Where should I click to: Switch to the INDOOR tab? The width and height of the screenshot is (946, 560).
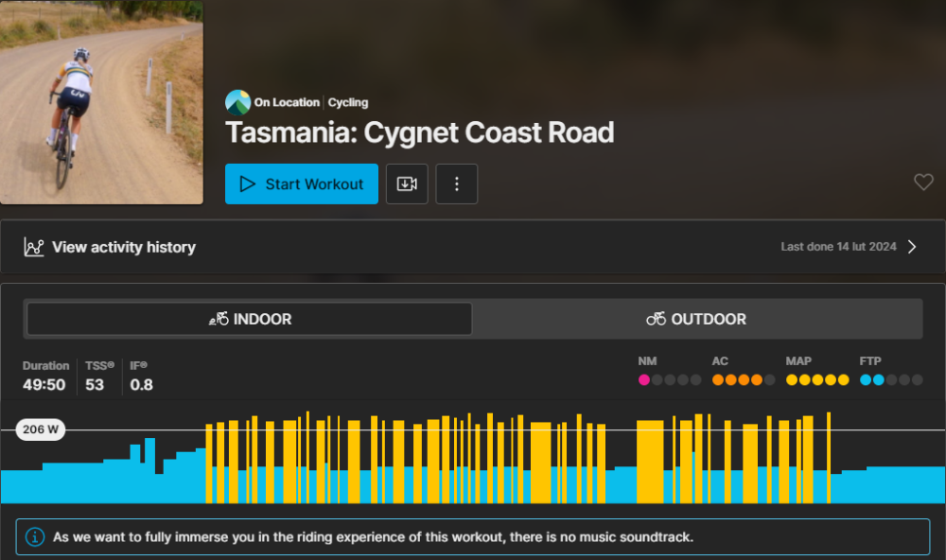point(250,319)
